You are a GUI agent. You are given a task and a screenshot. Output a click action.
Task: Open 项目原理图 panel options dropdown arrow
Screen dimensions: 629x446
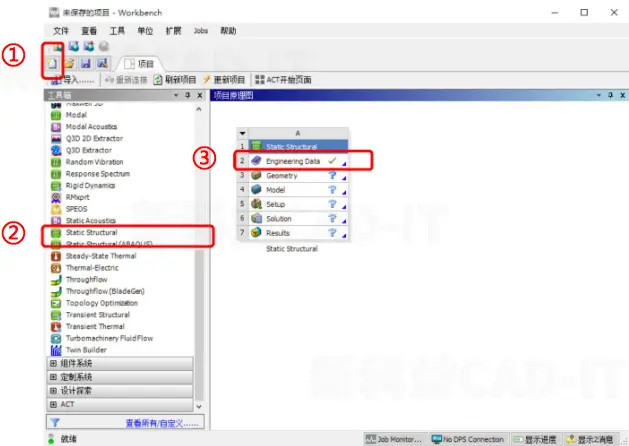pyautogui.click(x=599, y=95)
